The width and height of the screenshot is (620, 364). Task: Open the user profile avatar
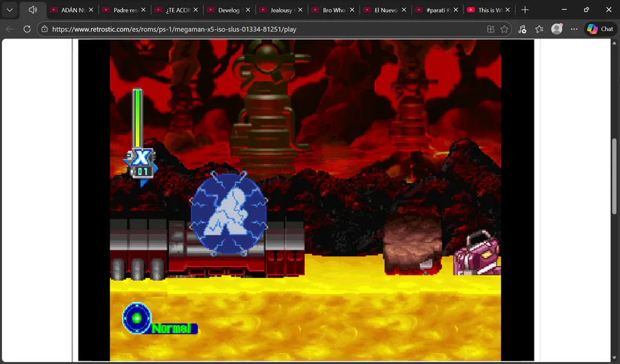pos(557,29)
